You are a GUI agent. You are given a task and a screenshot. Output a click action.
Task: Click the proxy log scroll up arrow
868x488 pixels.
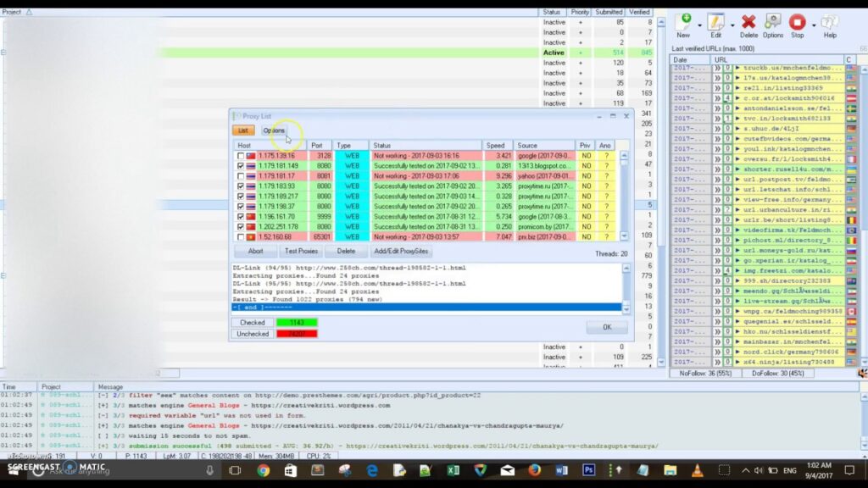(x=626, y=269)
